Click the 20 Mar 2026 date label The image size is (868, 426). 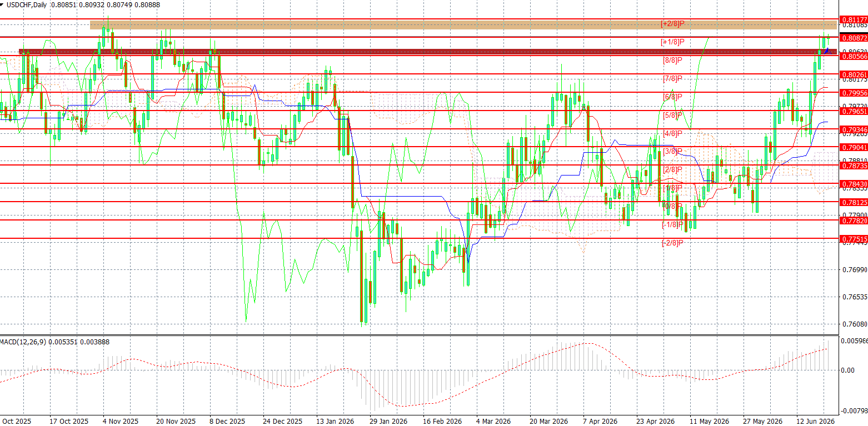click(x=549, y=422)
